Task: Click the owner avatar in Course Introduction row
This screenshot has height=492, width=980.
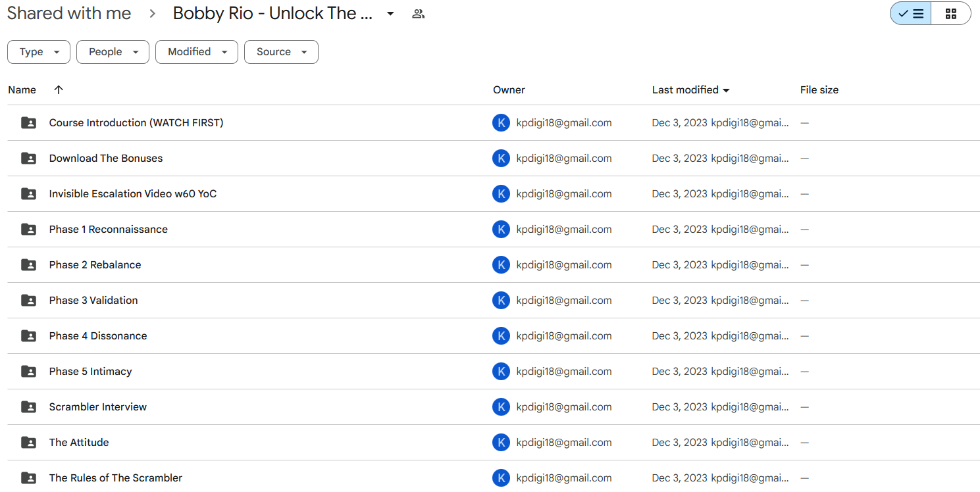Action: point(501,123)
